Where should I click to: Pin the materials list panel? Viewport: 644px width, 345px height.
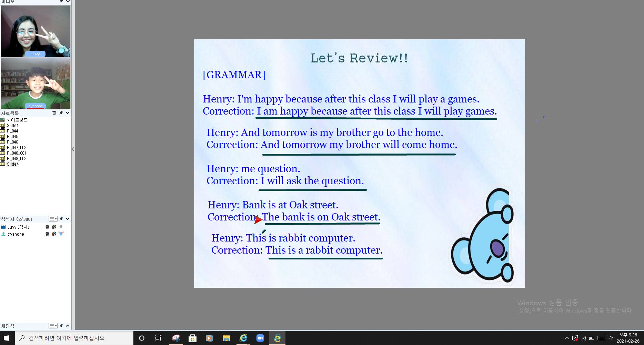click(x=61, y=113)
